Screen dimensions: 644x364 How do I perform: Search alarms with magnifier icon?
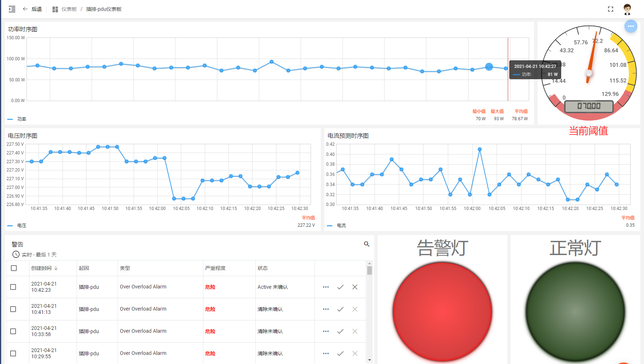coord(367,244)
